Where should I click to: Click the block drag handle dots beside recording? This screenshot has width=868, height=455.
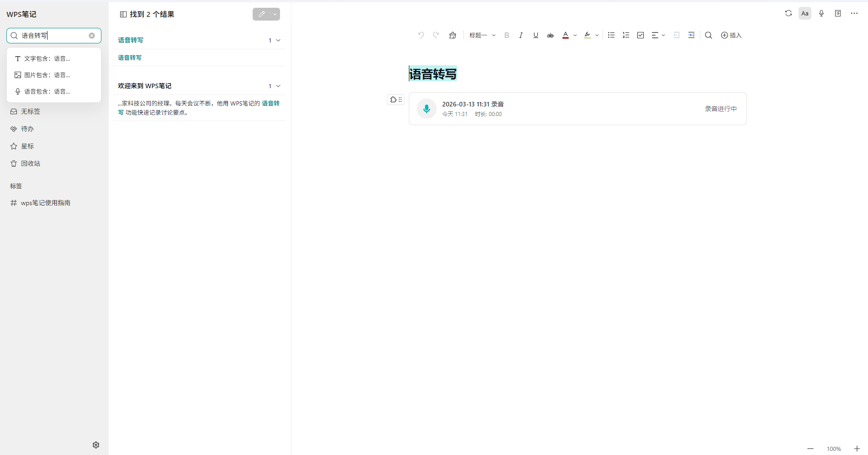coord(400,100)
